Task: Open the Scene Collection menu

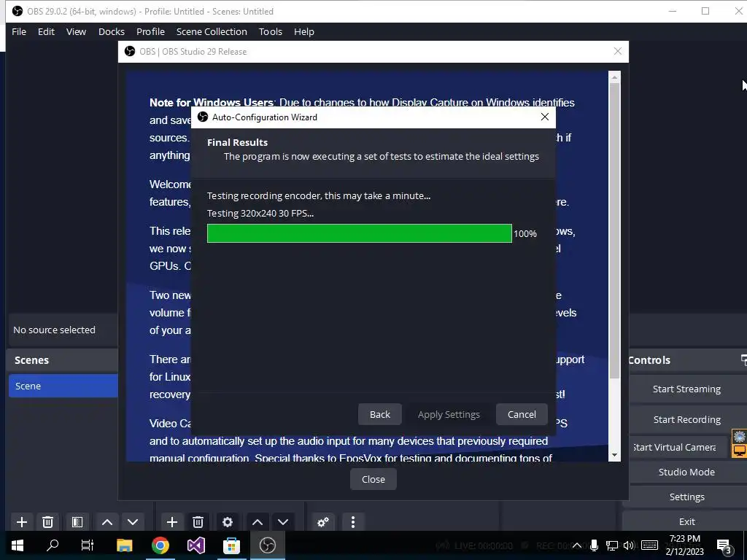Action: pos(212,31)
